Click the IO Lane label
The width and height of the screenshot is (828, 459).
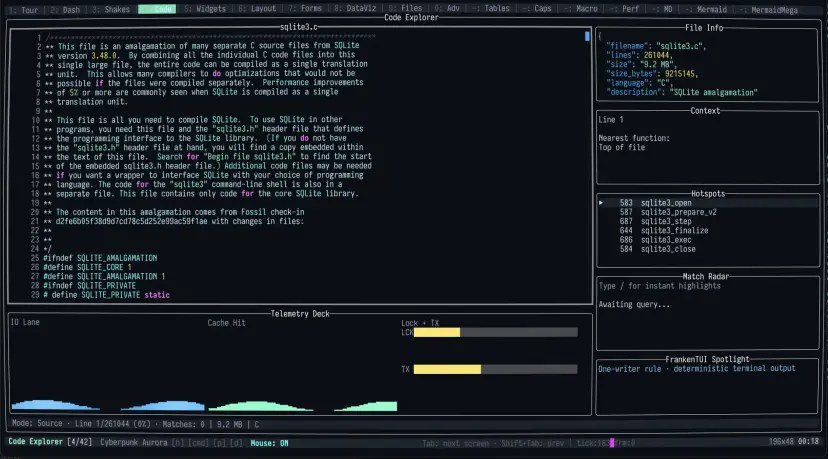point(25,322)
